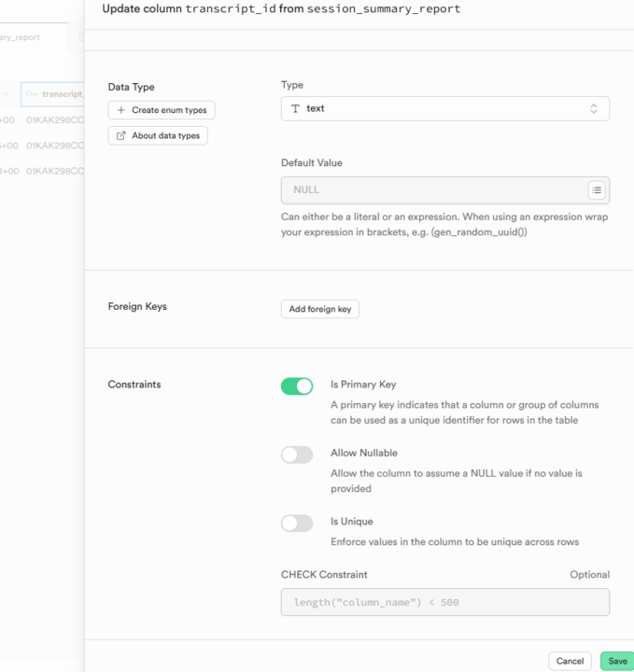Click the T text-type icon in Type field
The width and height of the screenshot is (634, 672).
(296, 109)
